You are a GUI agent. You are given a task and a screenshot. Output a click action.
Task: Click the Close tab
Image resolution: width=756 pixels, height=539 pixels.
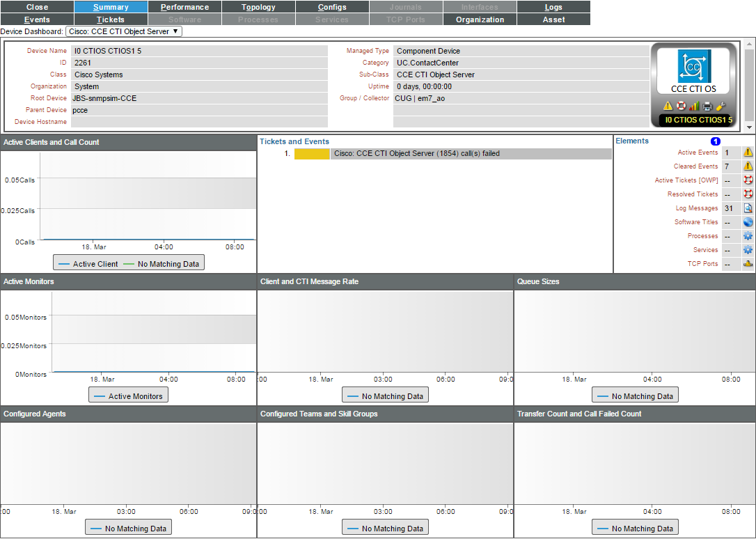[37, 7]
